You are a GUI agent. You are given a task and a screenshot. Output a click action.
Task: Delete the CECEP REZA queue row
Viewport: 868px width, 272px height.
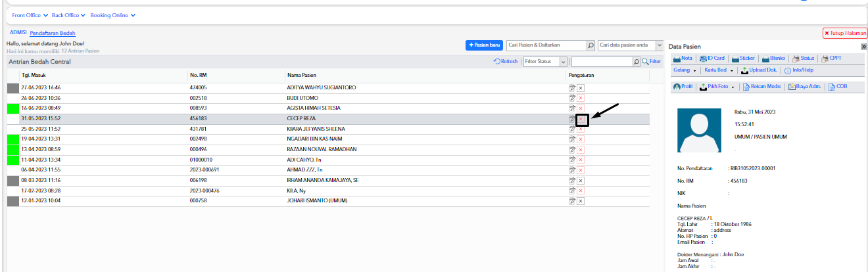pos(581,119)
